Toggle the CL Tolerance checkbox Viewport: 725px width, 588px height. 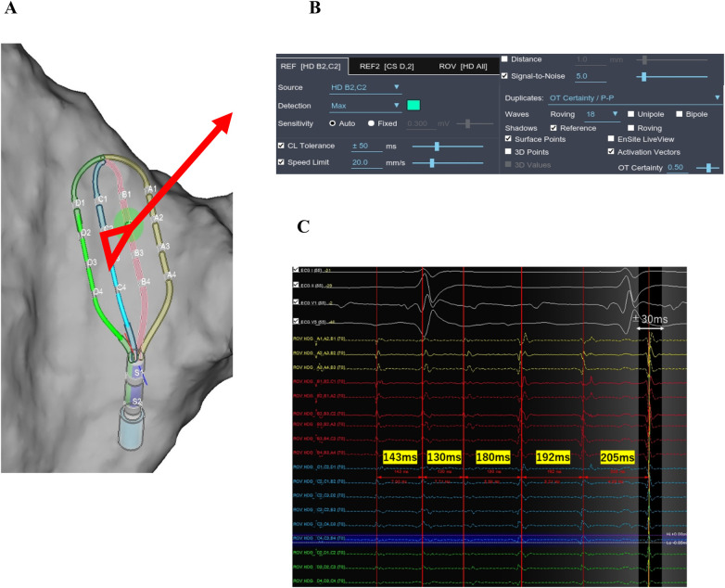pos(281,146)
